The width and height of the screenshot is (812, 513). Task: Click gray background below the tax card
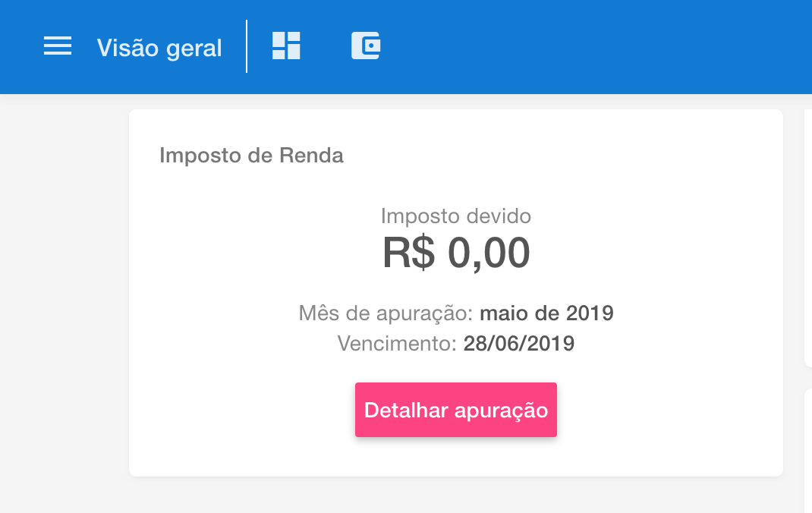click(455, 496)
